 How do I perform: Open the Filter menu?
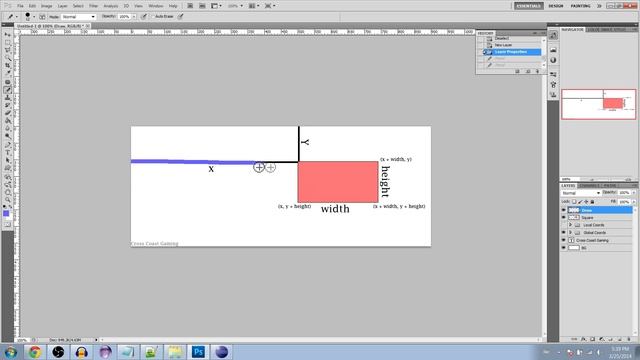coord(93,6)
